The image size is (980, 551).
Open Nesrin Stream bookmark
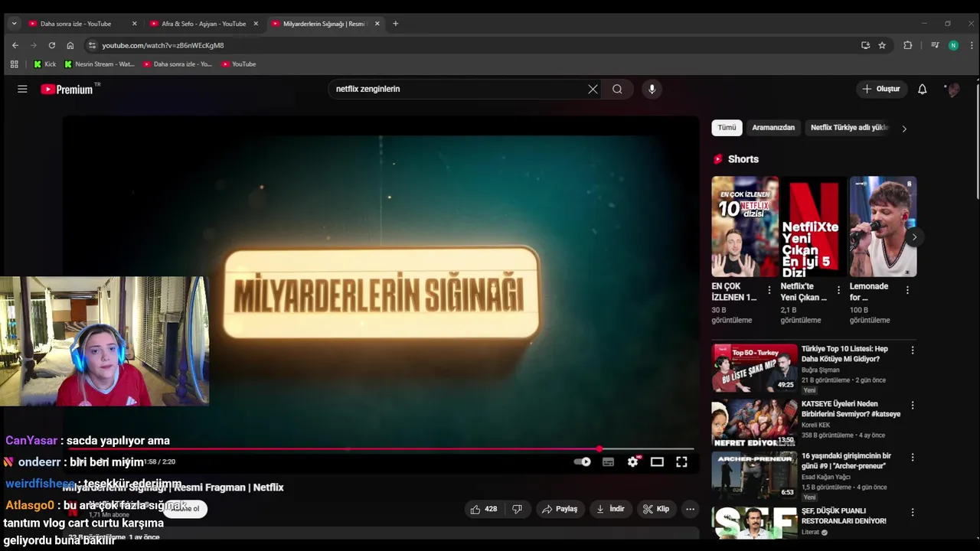[100, 64]
